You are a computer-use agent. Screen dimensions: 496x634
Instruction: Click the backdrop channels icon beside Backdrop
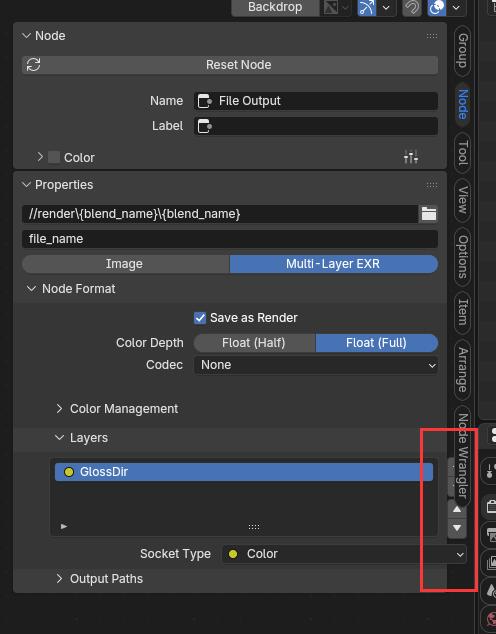pos(330,7)
